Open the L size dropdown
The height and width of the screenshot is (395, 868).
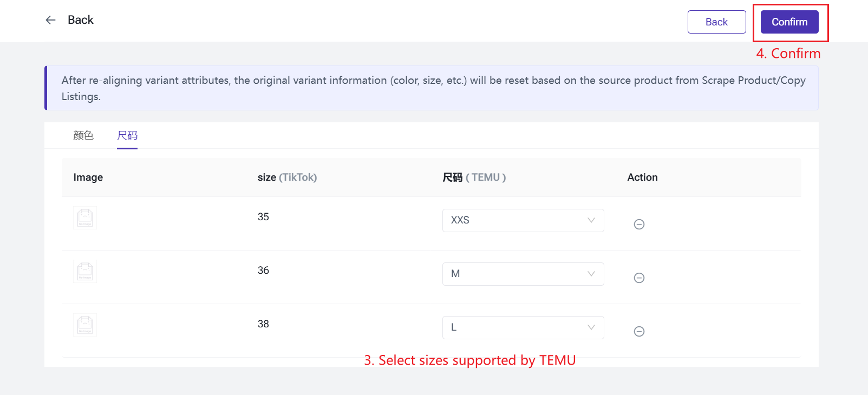(x=523, y=327)
